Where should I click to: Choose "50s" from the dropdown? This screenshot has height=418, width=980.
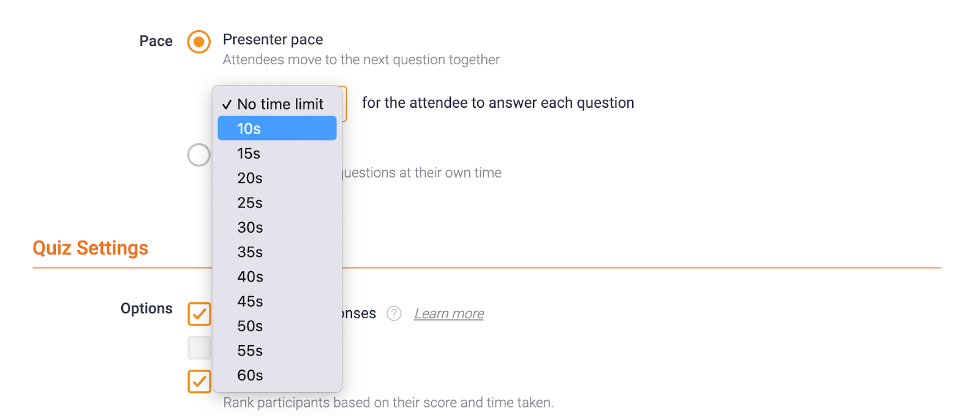pyautogui.click(x=277, y=326)
